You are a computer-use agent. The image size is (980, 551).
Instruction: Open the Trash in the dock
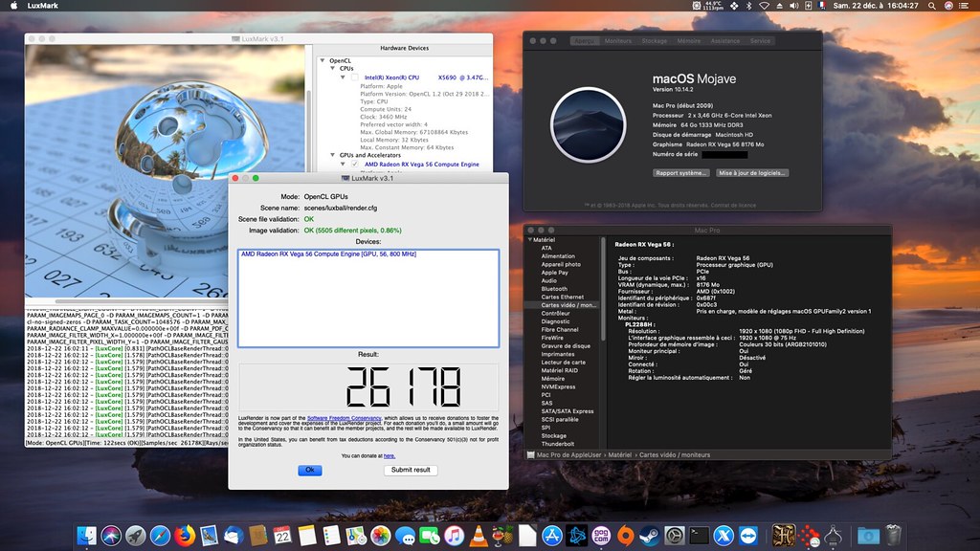pyautogui.click(x=894, y=535)
